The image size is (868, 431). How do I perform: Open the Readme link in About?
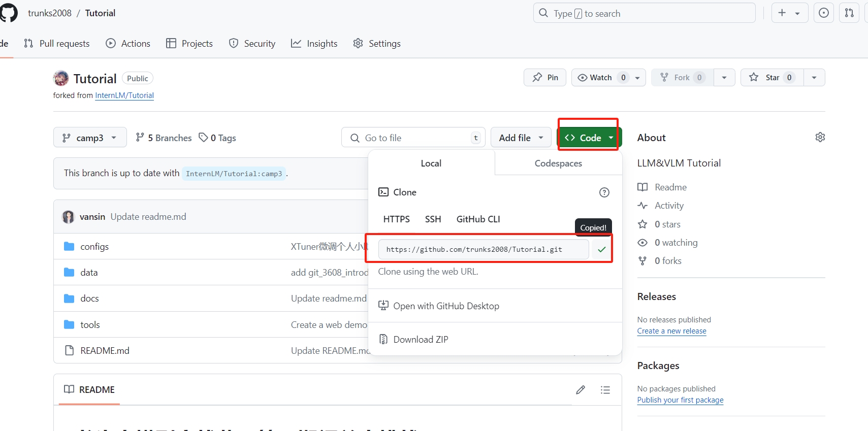[662, 187]
